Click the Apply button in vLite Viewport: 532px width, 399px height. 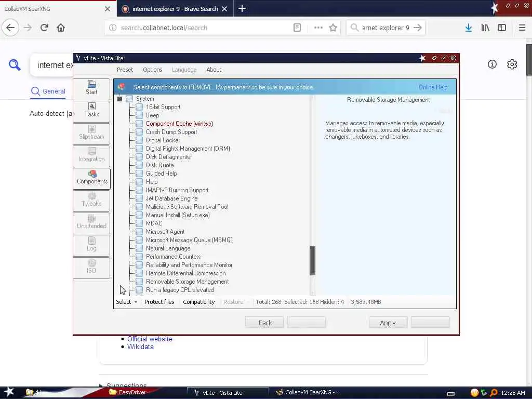pyautogui.click(x=388, y=323)
